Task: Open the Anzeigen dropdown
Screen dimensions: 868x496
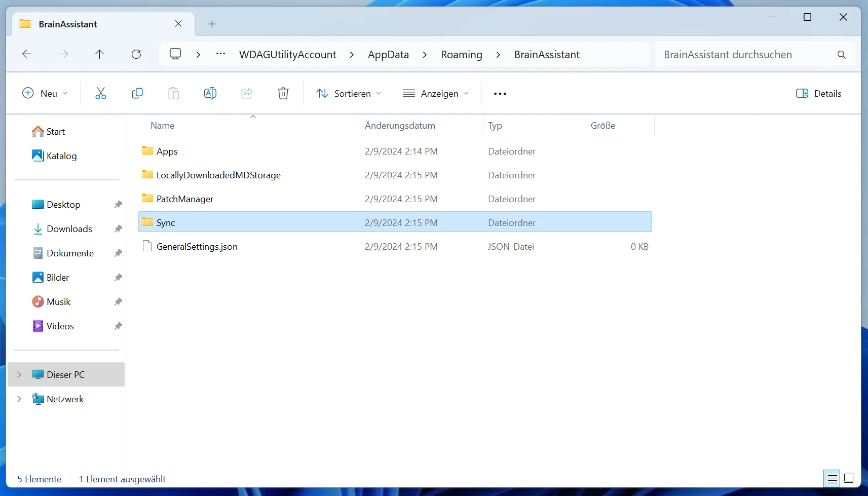Action: pos(436,93)
